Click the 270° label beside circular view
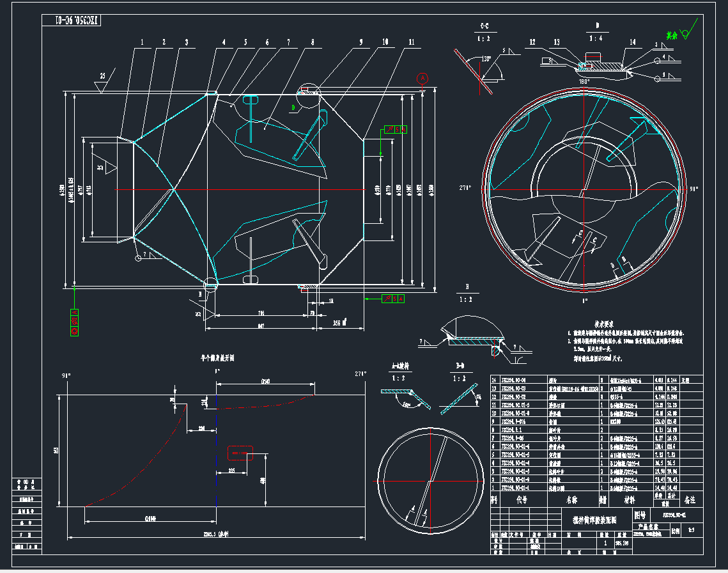 465,188
